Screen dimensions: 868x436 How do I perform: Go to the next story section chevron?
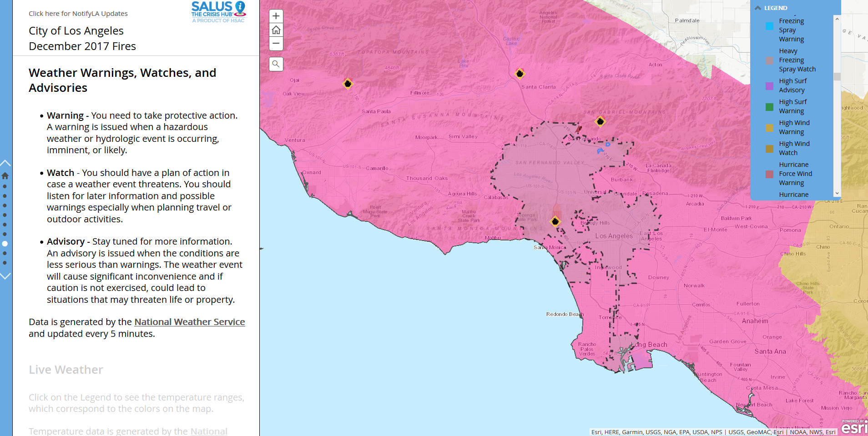pos(5,276)
